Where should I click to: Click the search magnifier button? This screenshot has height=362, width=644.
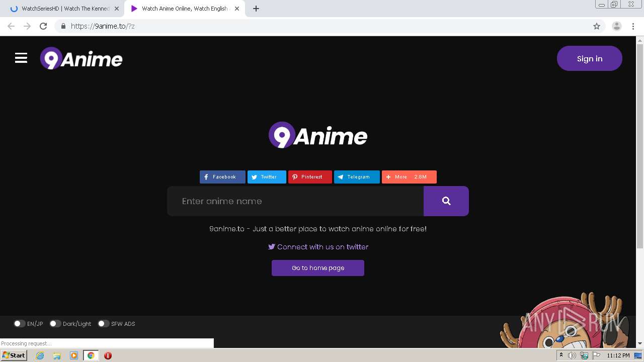446,201
